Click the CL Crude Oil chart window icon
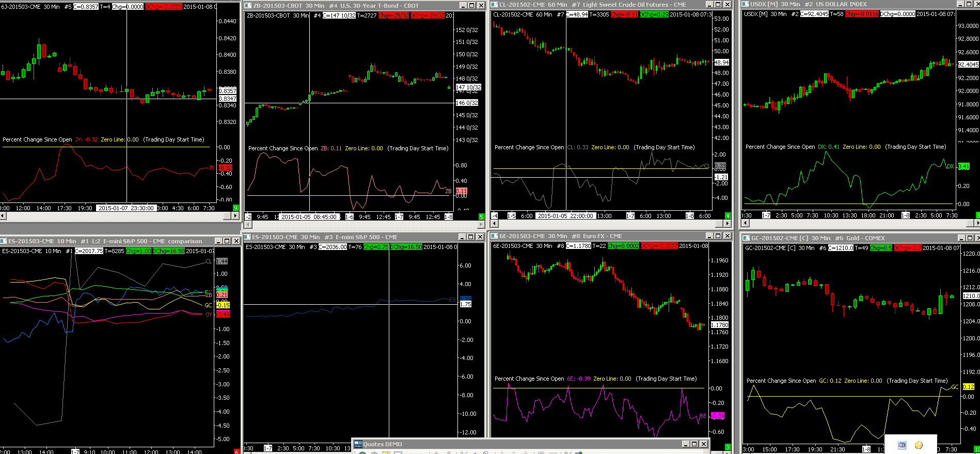 point(494,5)
